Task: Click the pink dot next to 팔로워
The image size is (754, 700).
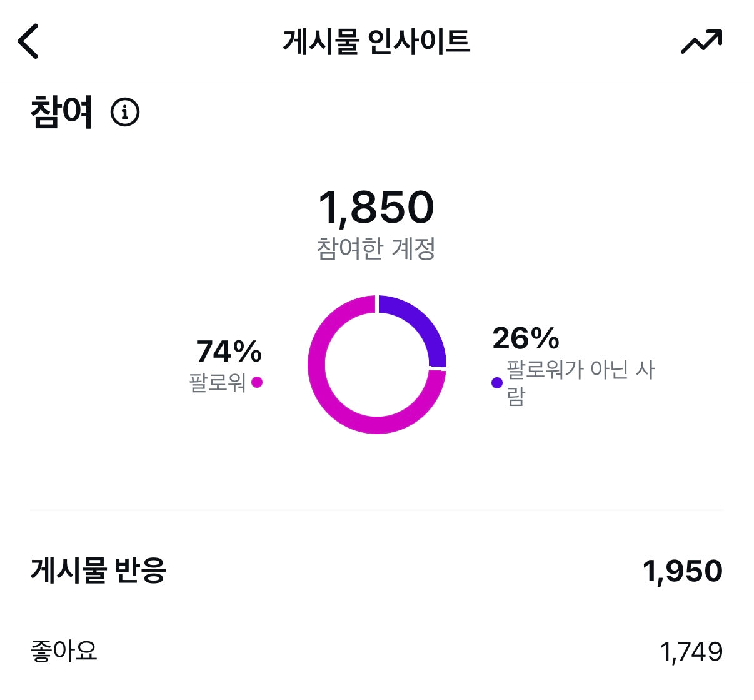Action: 257,382
